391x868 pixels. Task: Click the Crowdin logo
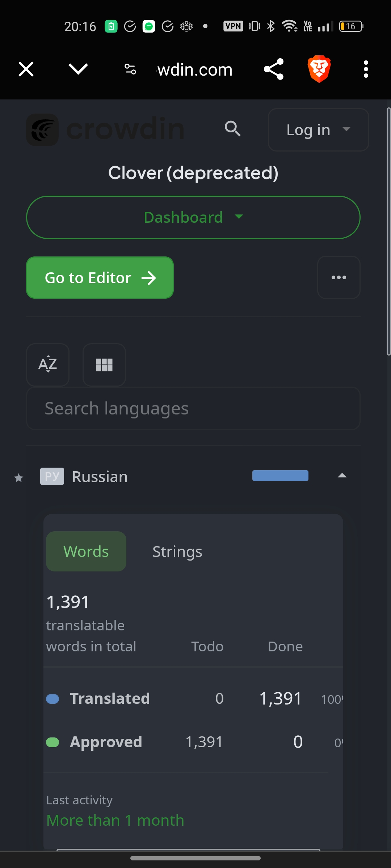(x=105, y=129)
